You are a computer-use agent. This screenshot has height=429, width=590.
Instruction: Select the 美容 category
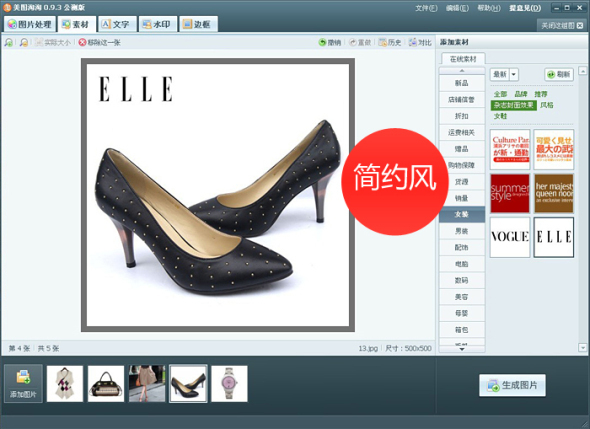pyautogui.click(x=462, y=297)
